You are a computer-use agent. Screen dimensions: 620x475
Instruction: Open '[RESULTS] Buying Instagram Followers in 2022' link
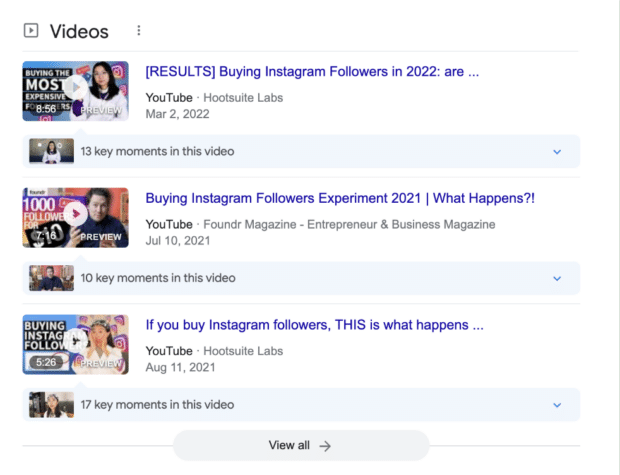point(312,72)
